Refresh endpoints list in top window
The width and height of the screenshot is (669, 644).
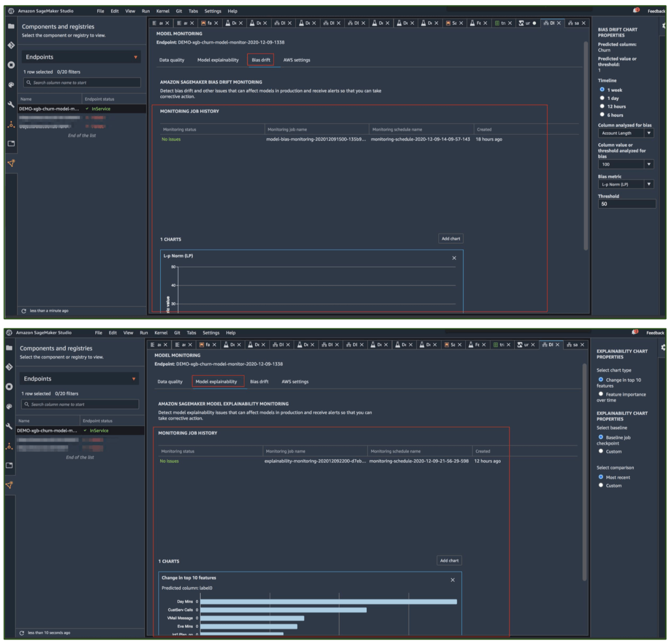click(23, 311)
